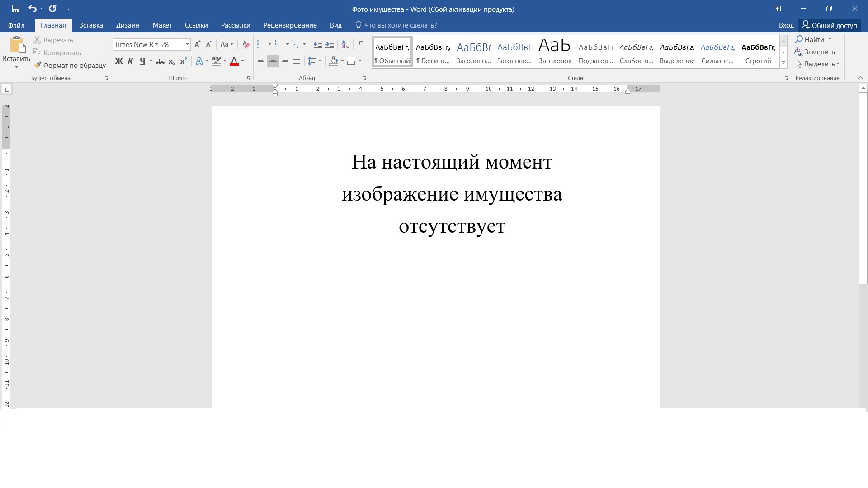Open the Файл menu

[x=16, y=25]
